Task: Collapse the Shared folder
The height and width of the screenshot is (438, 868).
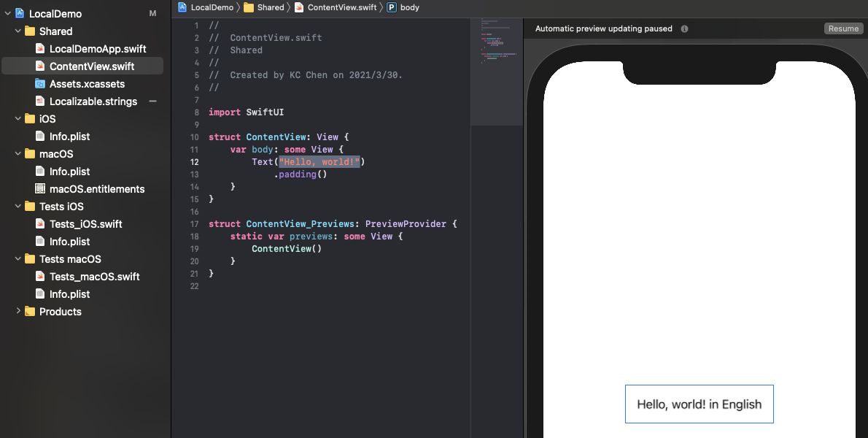Action: [x=18, y=31]
